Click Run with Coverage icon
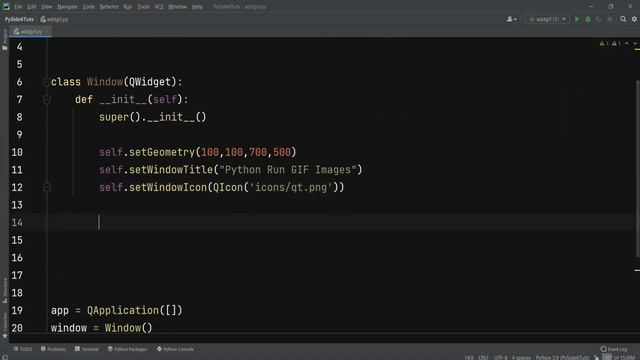 [599, 19]
